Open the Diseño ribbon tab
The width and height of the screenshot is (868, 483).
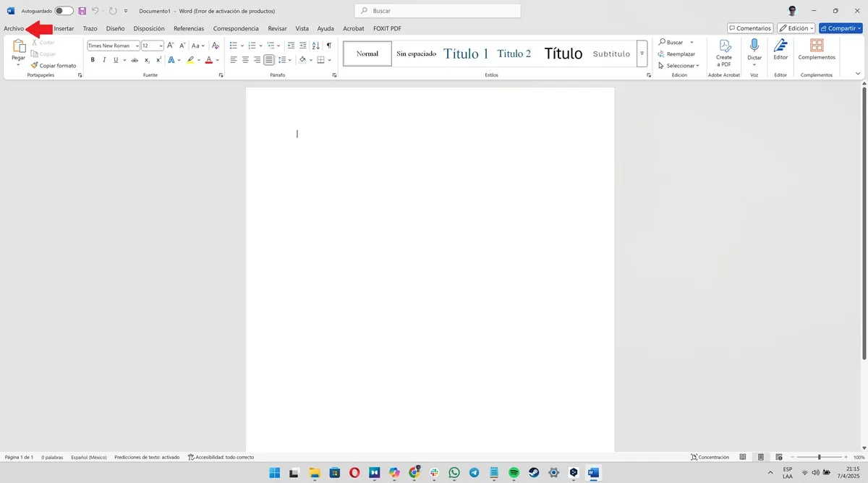point(115,28)
